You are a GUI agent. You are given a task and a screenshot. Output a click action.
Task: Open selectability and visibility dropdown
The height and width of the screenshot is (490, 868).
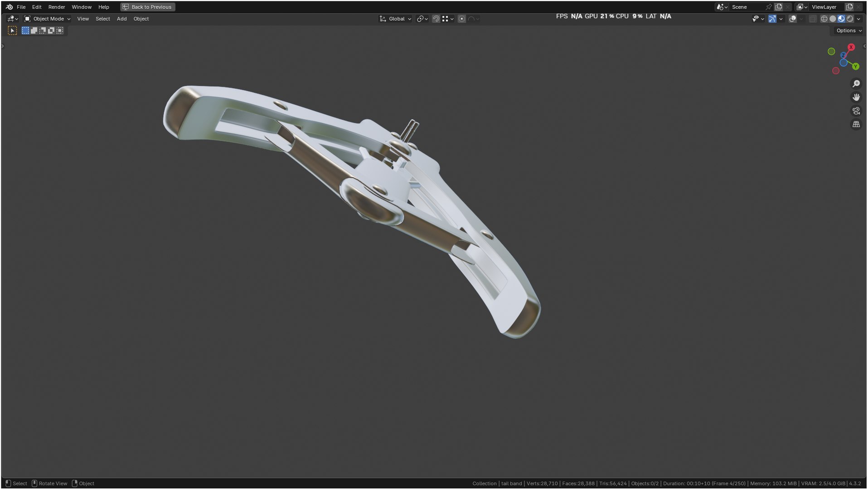pyautogui.click(x=758, y=19)
